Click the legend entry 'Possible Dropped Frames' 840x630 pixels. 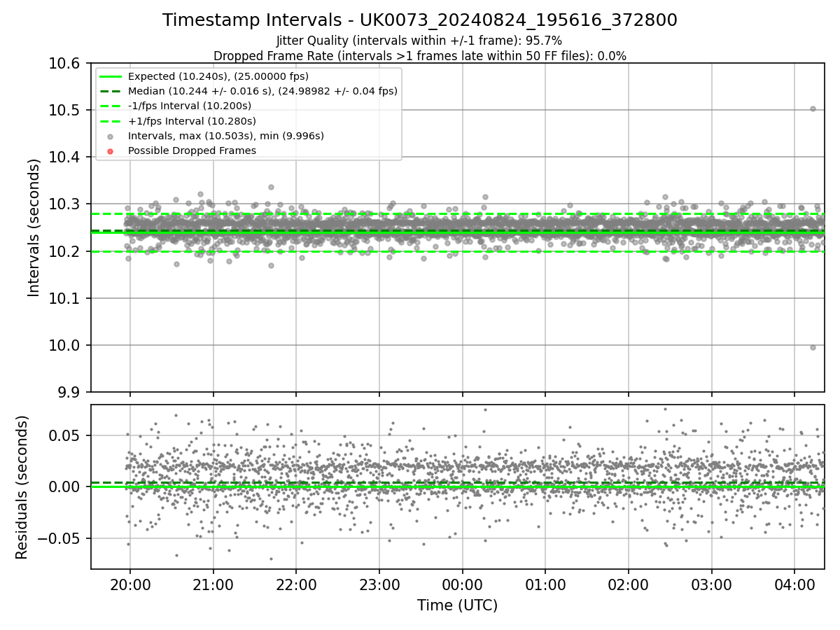[x=192, y=150]
